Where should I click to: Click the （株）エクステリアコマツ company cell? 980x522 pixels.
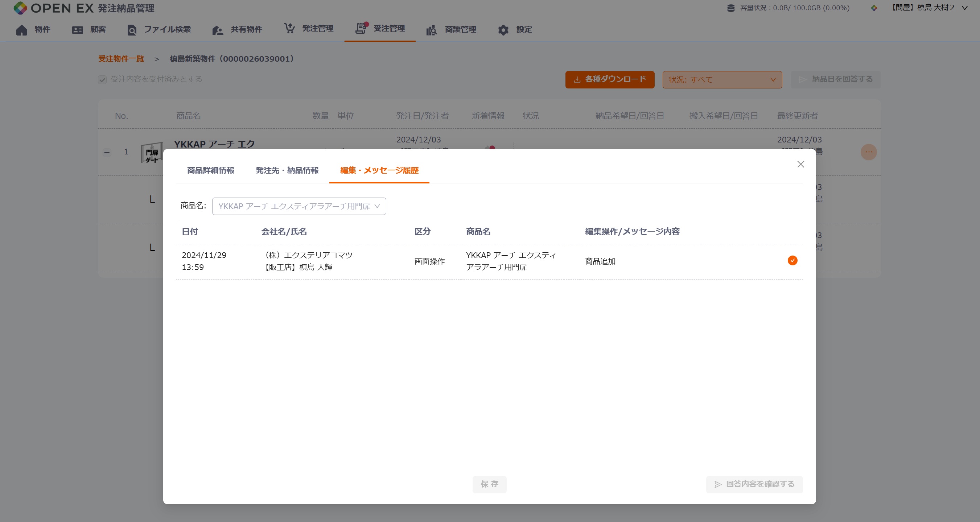click(x=308, y=261)
